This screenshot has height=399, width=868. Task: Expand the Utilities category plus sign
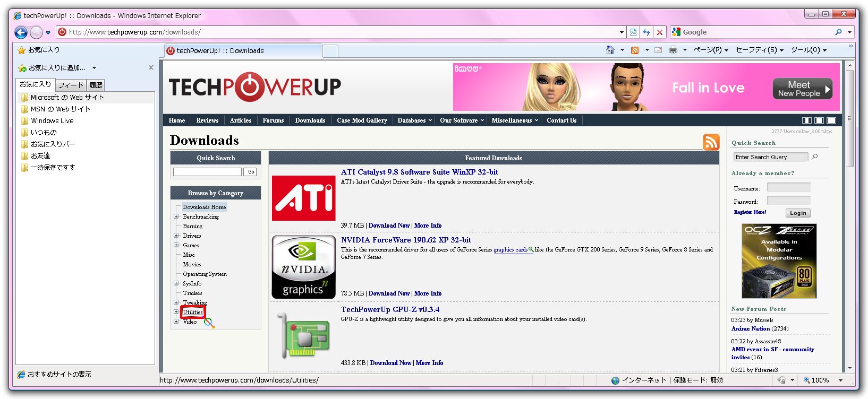tap(176, 312)
